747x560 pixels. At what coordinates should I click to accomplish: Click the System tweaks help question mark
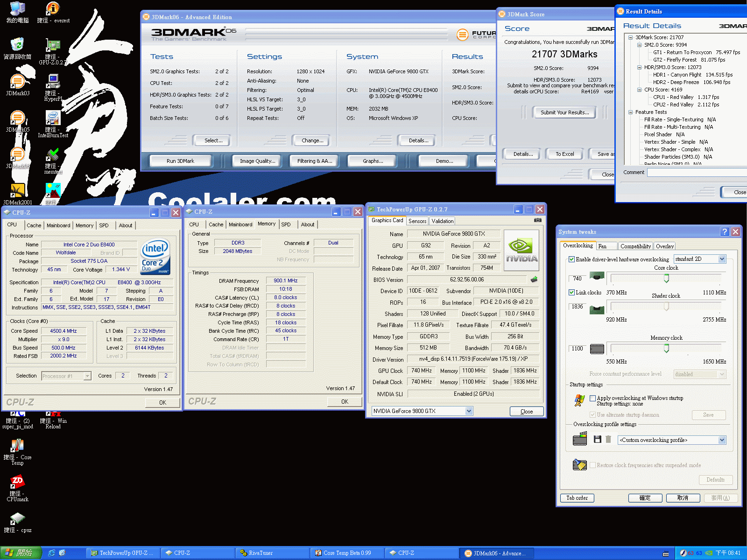pyautogui.click(x=725, y=231)
